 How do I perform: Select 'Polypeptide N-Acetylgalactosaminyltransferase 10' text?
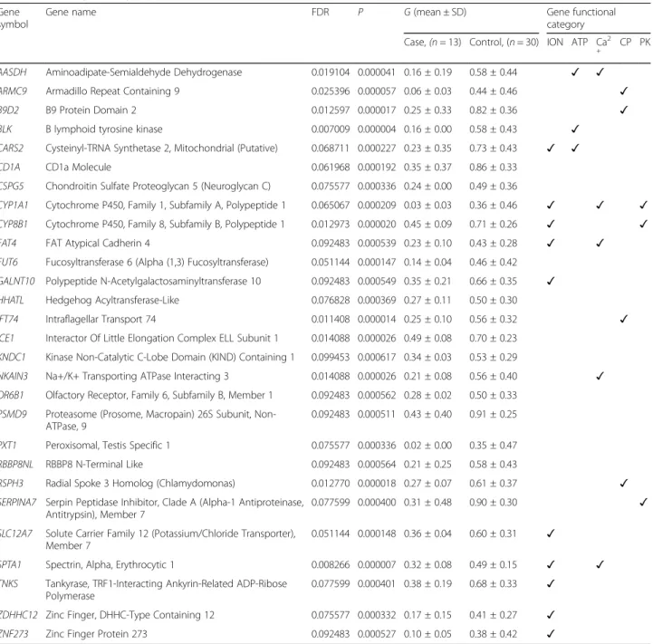[153, 282]
